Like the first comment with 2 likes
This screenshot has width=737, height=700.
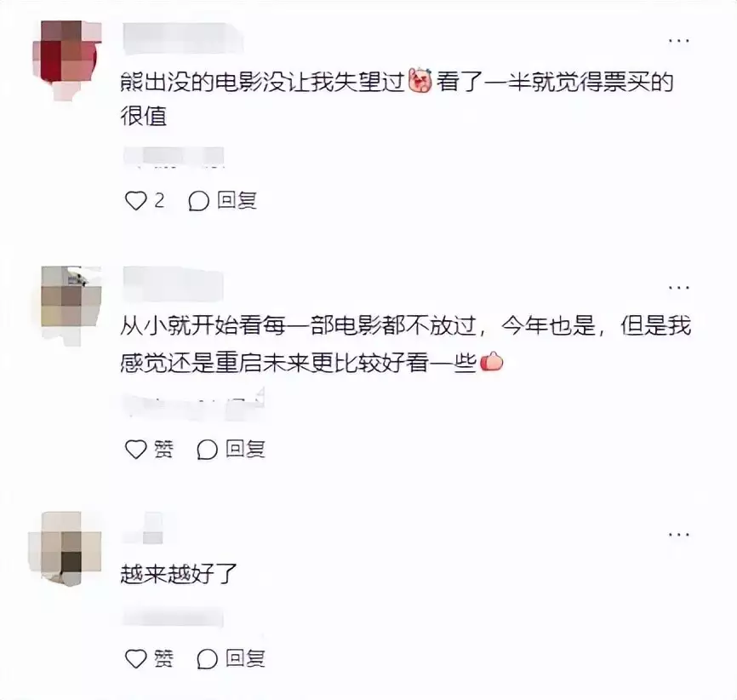136,201
